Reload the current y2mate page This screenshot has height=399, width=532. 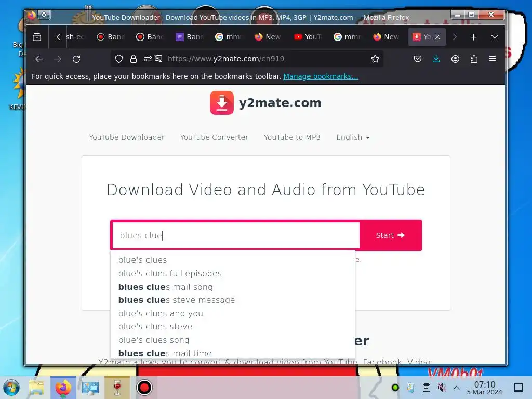(76, 59)
